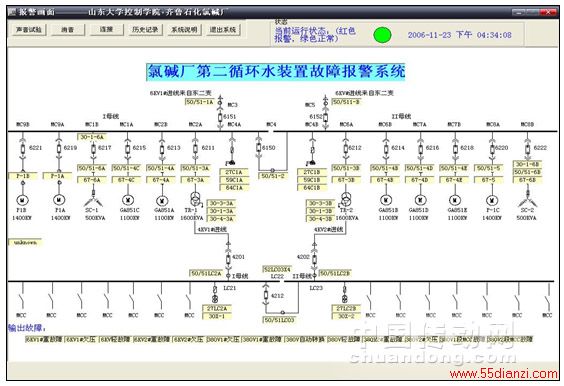Viewport: 564px width, 386px height.
Task: Toggle bus-tie breaker 6150
Action: (259, 147)
